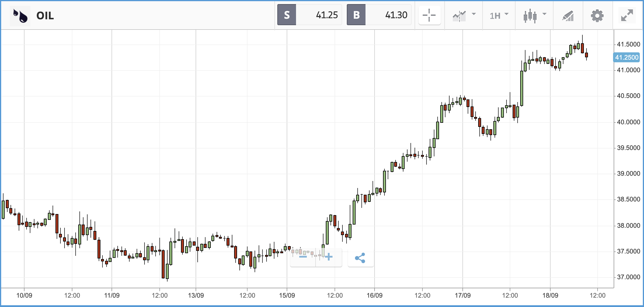Select the candlestick chart type icon
This screenshot has height=307, width=644.
point(530,16)
